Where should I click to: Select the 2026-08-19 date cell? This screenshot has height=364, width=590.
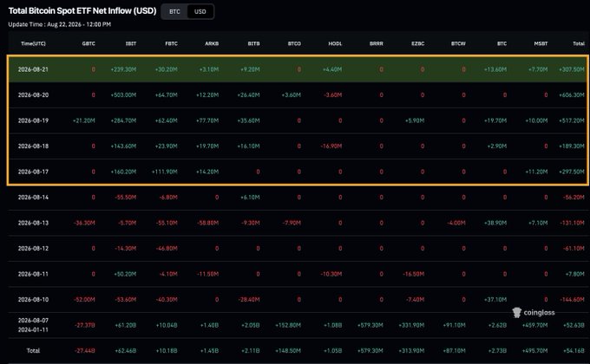point(33,120)
